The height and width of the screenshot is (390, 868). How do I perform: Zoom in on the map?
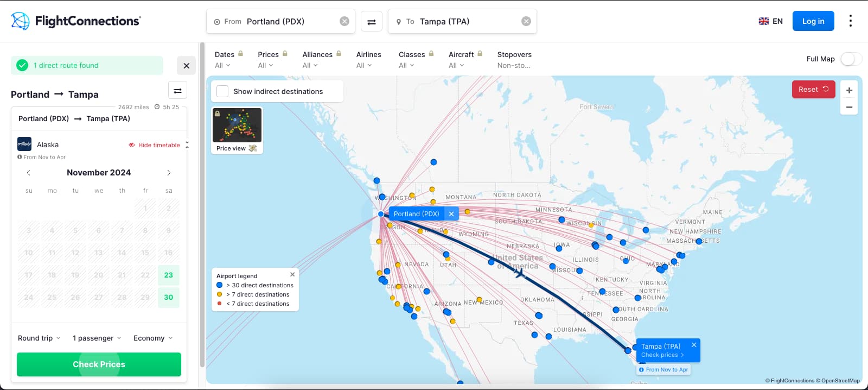pyautogui.click(x=849, y=90)
